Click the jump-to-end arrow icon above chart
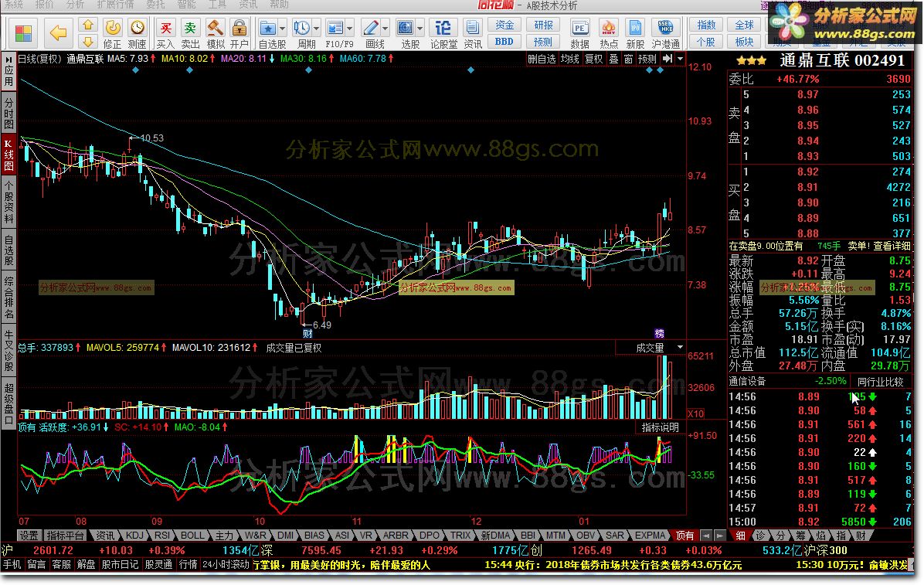This screenshot has width=924, height=585. tap(668, 59)
